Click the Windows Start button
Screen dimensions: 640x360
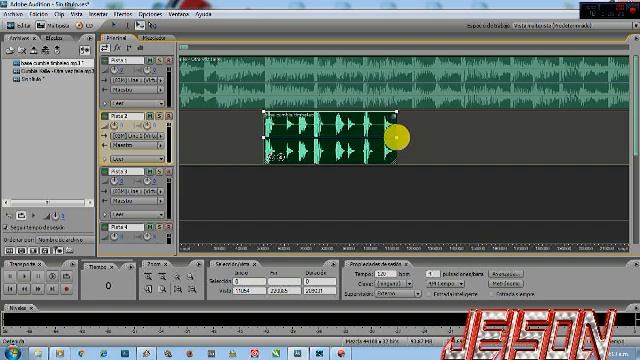pyautogui.click(x=12, y=353)
